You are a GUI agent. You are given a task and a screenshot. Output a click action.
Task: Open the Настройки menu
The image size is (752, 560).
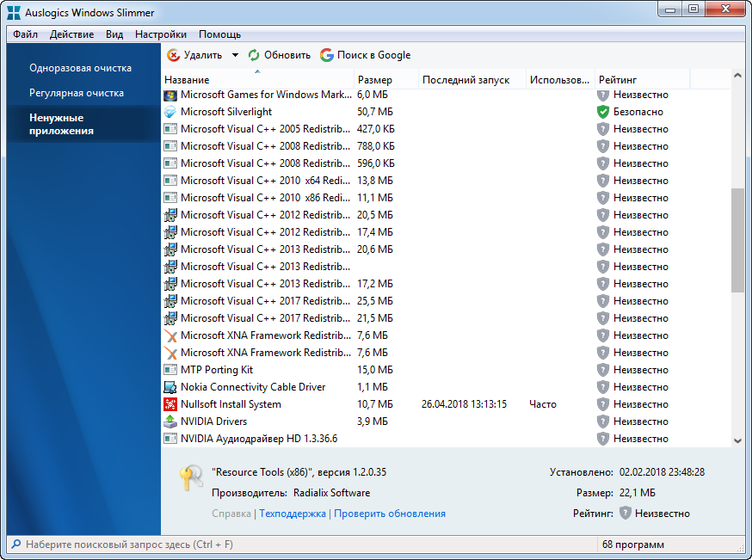tap(161, 34)
